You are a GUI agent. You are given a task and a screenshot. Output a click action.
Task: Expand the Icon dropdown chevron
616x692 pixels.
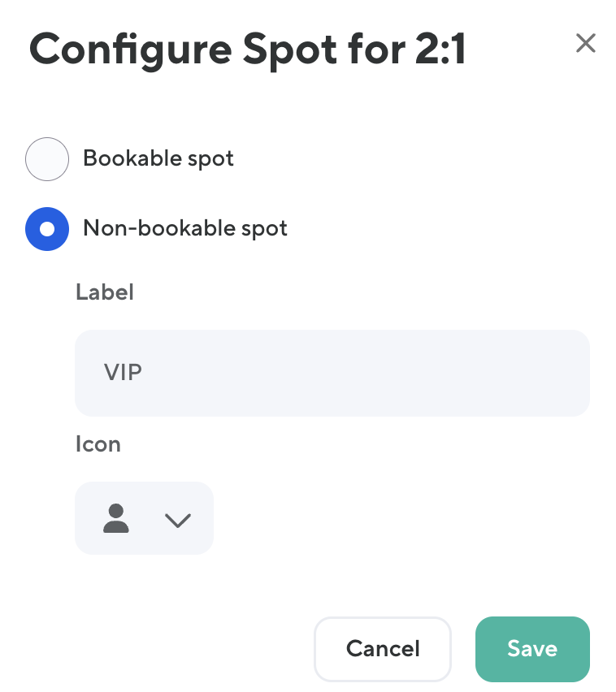point(177,520)
